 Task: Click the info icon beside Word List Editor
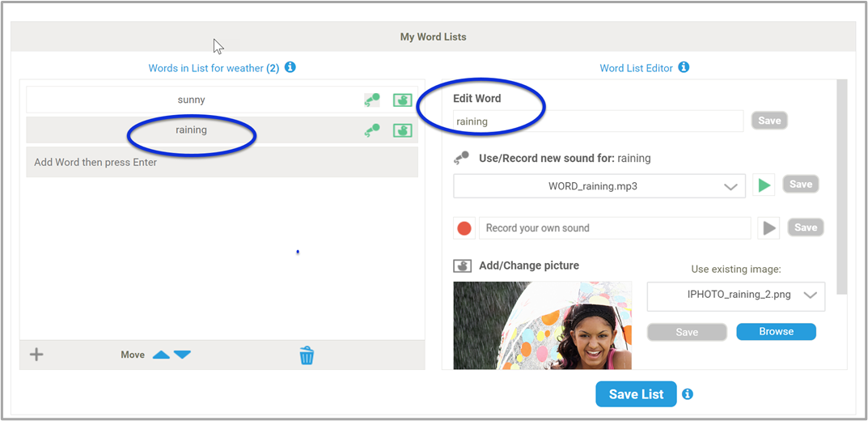[x=684, y=67]
